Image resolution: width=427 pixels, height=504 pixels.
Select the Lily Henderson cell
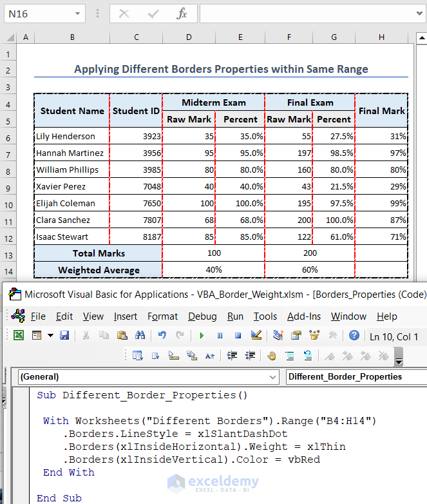tap(71, 136)
